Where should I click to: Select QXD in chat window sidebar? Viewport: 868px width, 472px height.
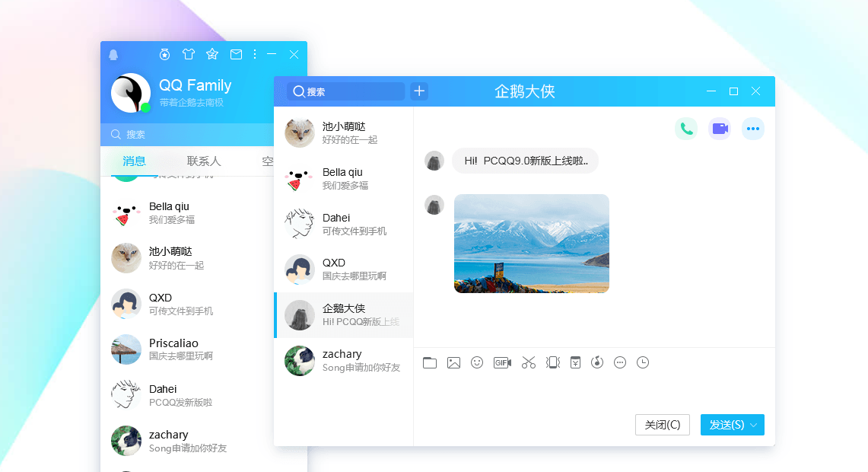click(344, 269)
